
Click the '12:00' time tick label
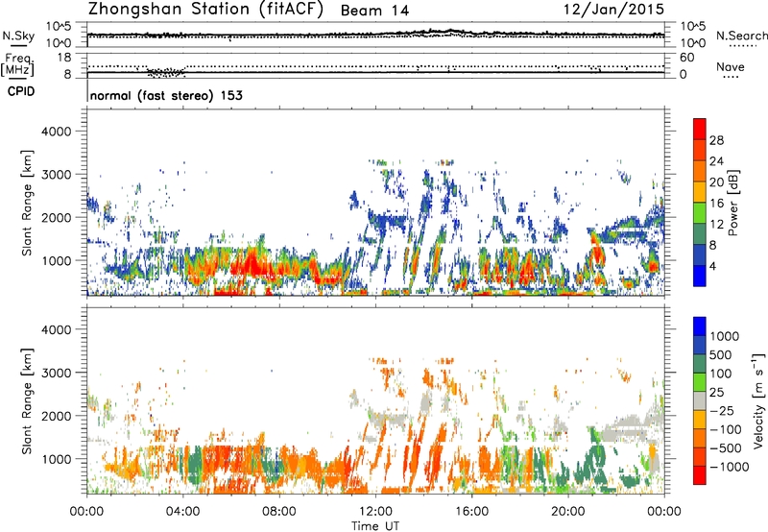[375, 512]
